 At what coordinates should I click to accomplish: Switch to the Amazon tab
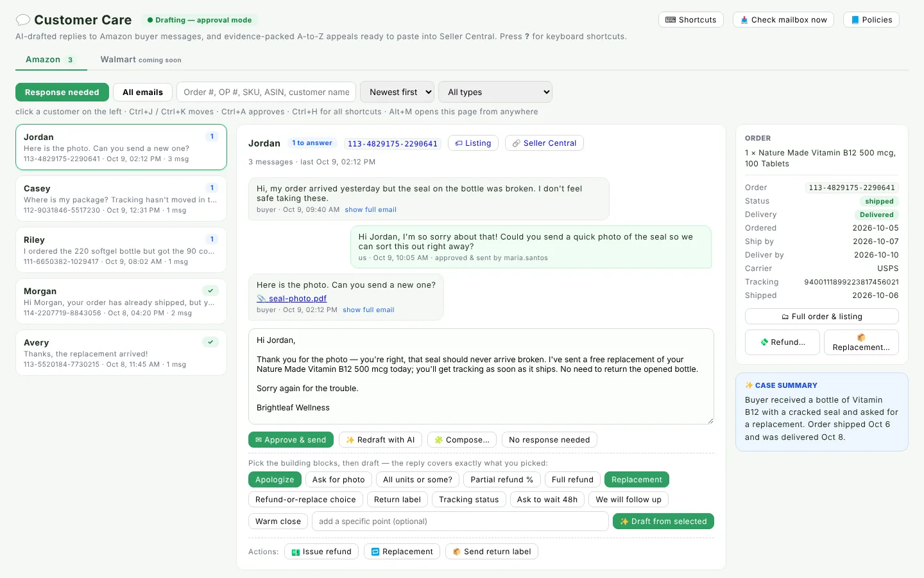(50, 60)
